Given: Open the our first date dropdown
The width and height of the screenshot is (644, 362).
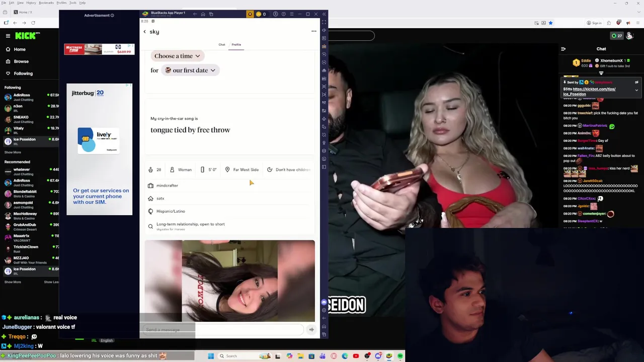Looking at the screenshot, I should [x=190, y=70].
